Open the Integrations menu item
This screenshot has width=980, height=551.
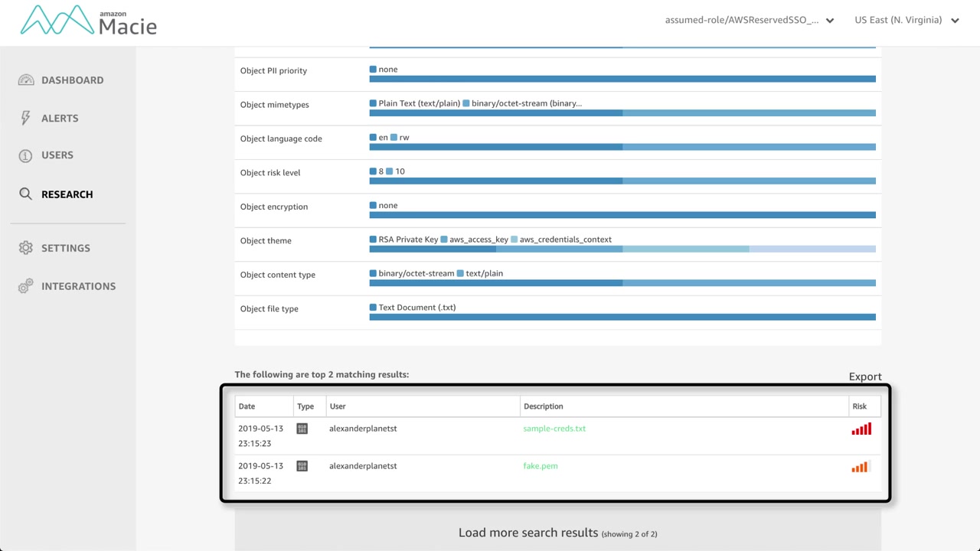(78, 286)
